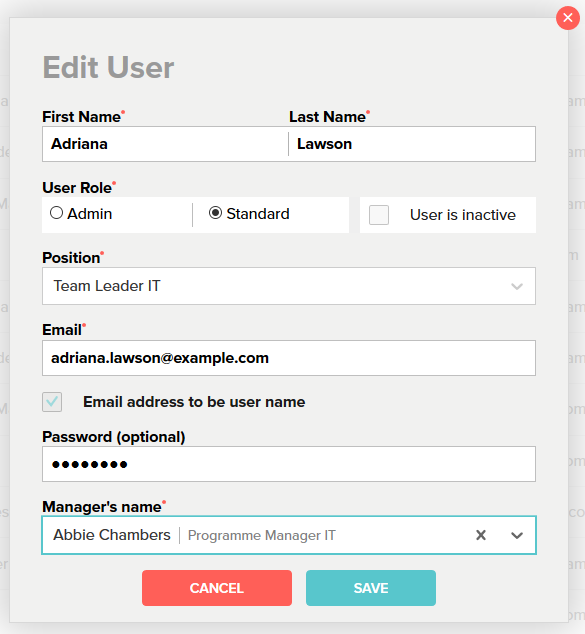Clear the selected manager Abbie Chambers
585x634 pixels.
[x=481, y=535]
